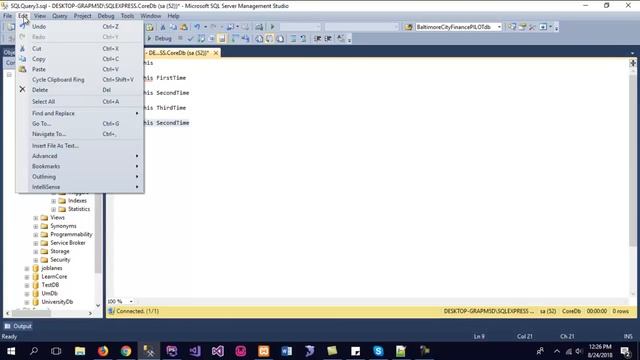Screen dimensions: 640x360
Task: Click the database icon beside the database combo
Action: [x=408, y=27]
